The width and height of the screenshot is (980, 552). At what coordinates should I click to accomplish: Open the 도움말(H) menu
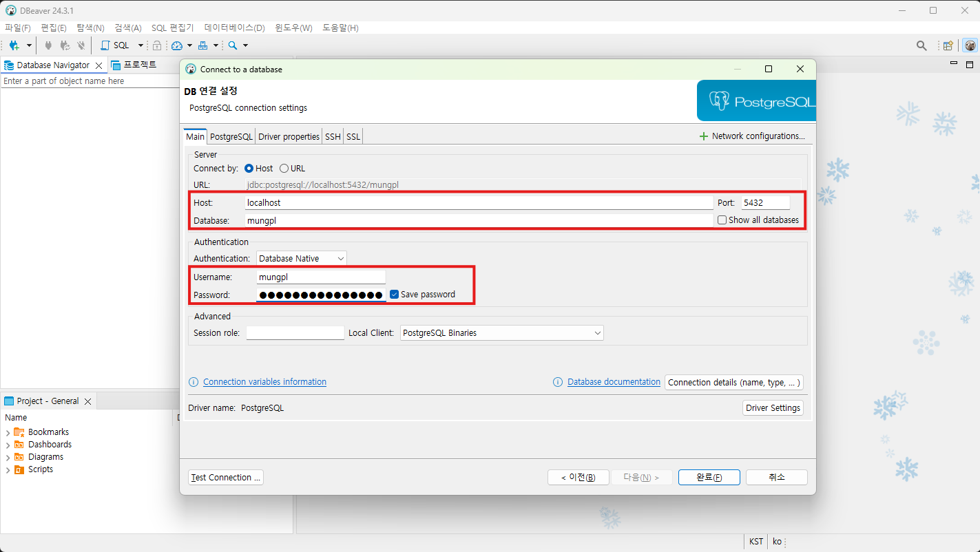(340, 28)
